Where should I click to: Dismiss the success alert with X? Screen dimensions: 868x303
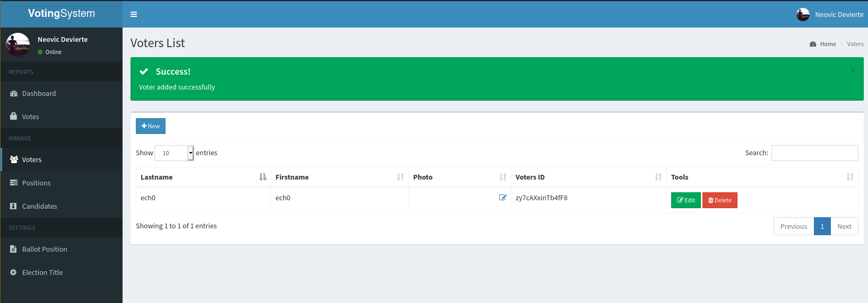click(x=853, y=70)
